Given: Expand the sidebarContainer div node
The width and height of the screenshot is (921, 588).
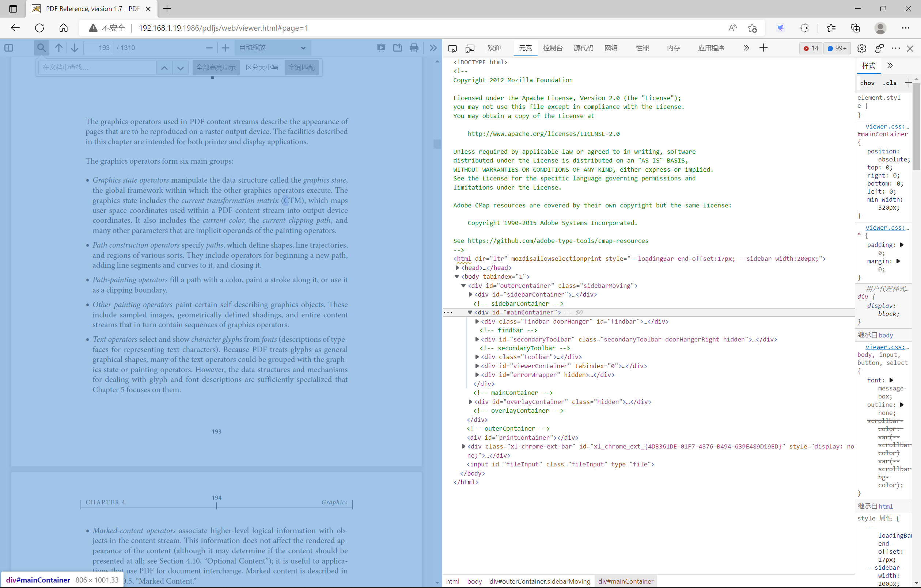Looking at the screenshot, I should pos(470,294).
